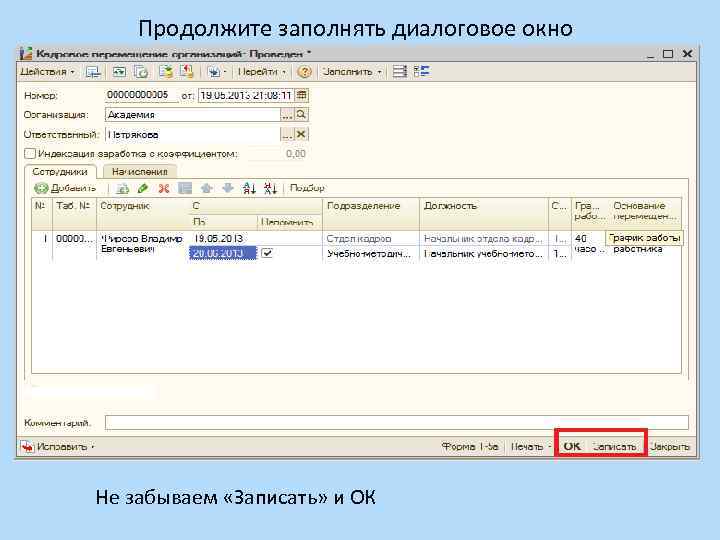Open the ellipsis selector for Организация

287,115
